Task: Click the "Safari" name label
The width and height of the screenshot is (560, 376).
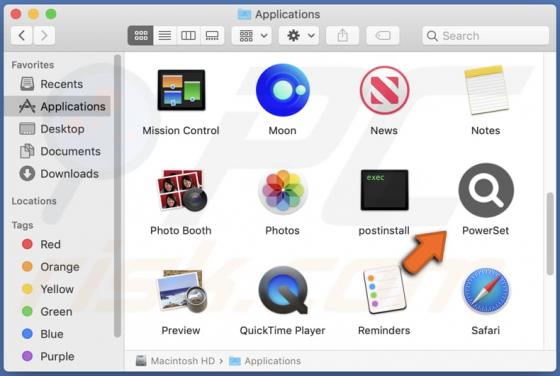Action: (x=486, y=330)
